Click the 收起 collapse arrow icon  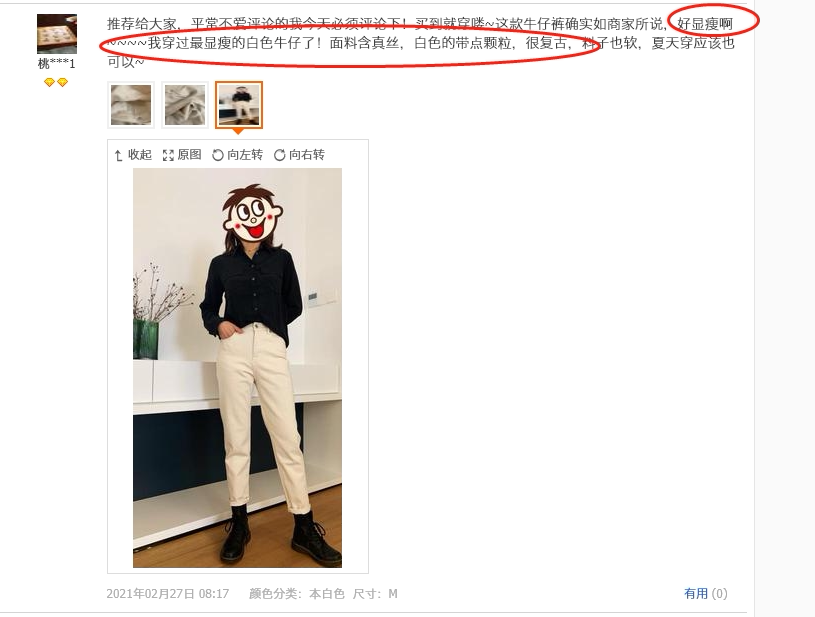click(x=118, y=155)
